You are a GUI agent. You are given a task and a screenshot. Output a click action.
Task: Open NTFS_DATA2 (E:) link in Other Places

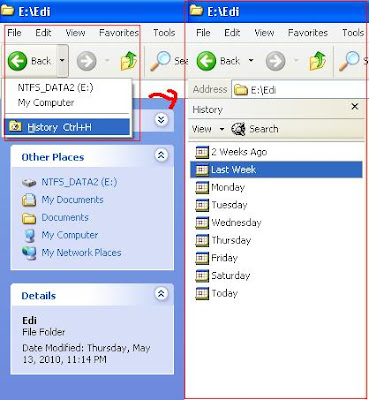tap(79, 182)
